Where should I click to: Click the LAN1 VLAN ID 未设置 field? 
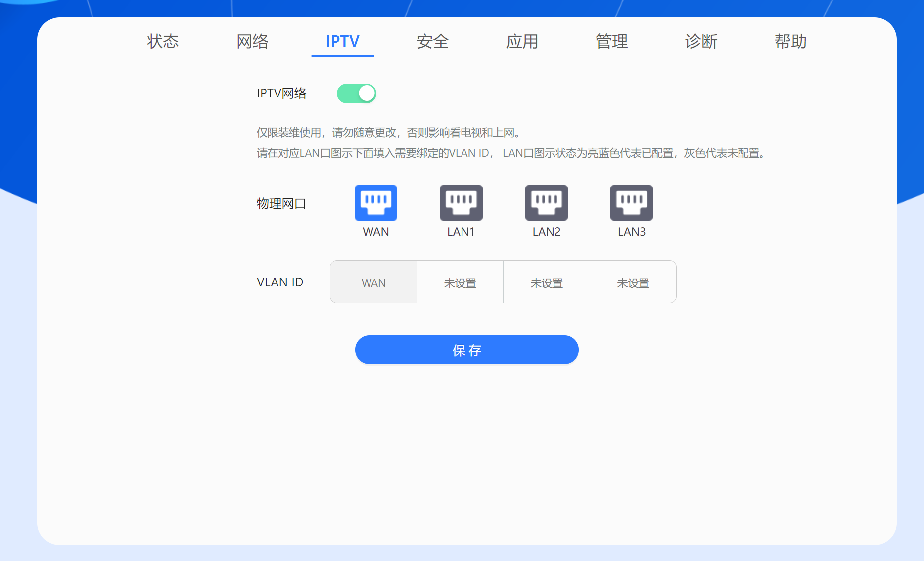click(x=460, y=282)
